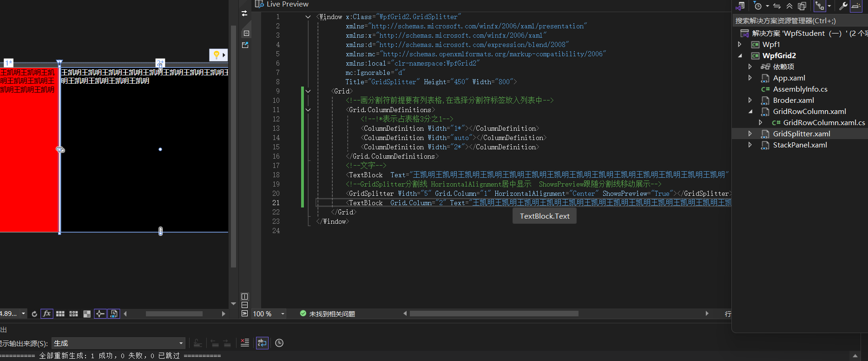Toggle show snap grid icon in designer
This screenshot has width=868, height=361.
60,314
